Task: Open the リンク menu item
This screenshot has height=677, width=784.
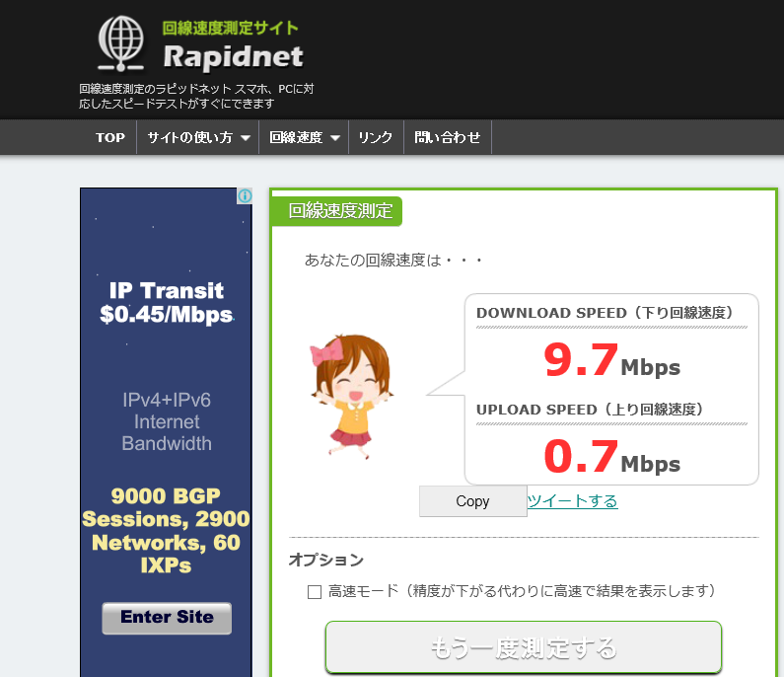Action: click(376, 137)
